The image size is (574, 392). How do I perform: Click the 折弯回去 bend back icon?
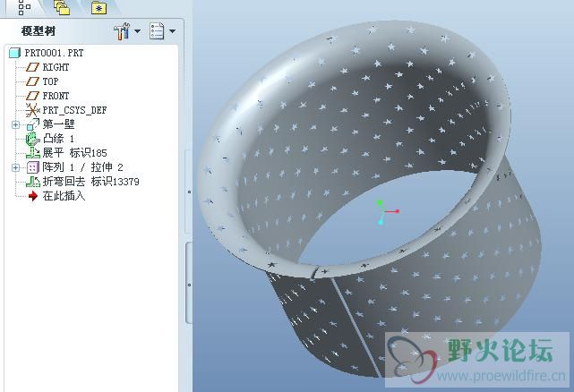[33, 182]
